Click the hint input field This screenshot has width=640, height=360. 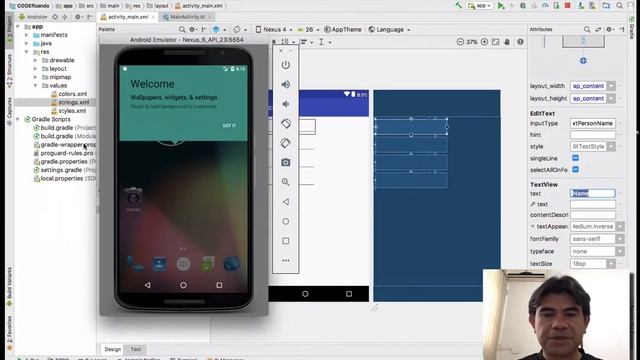(x=593, y=135)
